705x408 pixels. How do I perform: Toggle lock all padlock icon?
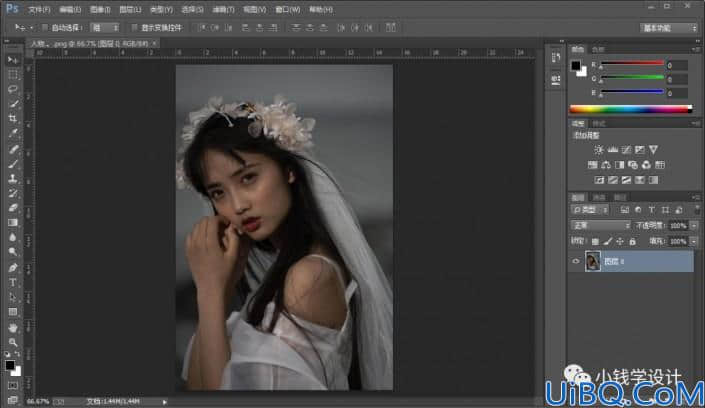[633, 242]
